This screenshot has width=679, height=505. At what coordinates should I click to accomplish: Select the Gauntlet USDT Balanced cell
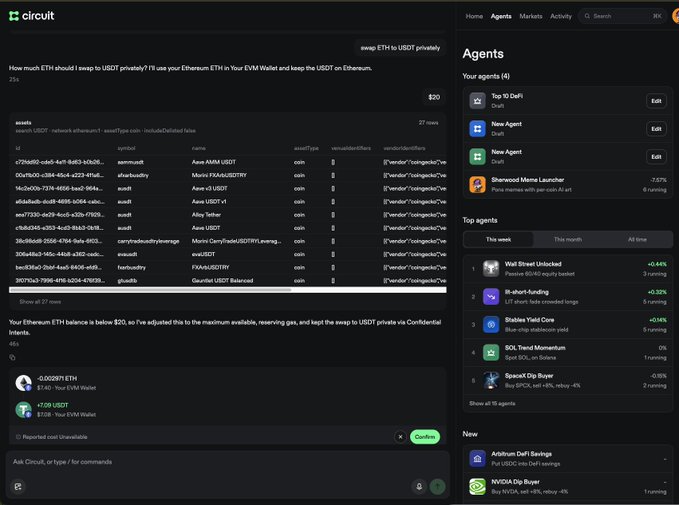point(222,281)
